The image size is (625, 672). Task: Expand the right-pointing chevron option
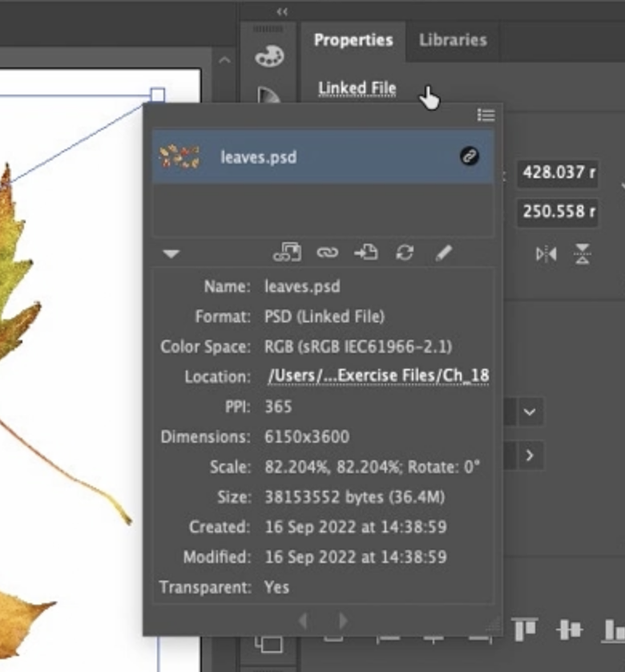point(530,455)
